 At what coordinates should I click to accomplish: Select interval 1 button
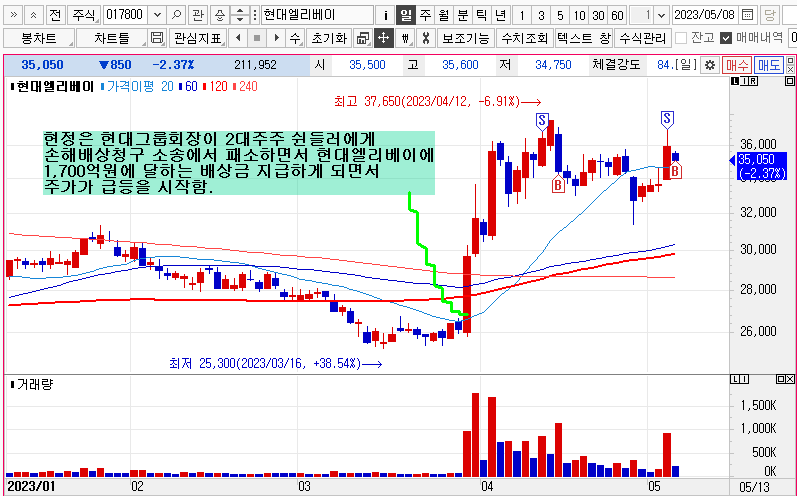point(522,15)
